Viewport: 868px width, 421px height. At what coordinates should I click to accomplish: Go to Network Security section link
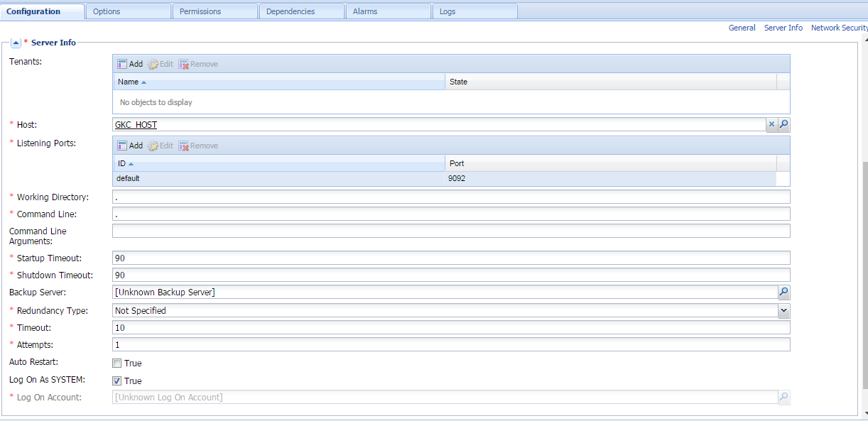point(839,28)
